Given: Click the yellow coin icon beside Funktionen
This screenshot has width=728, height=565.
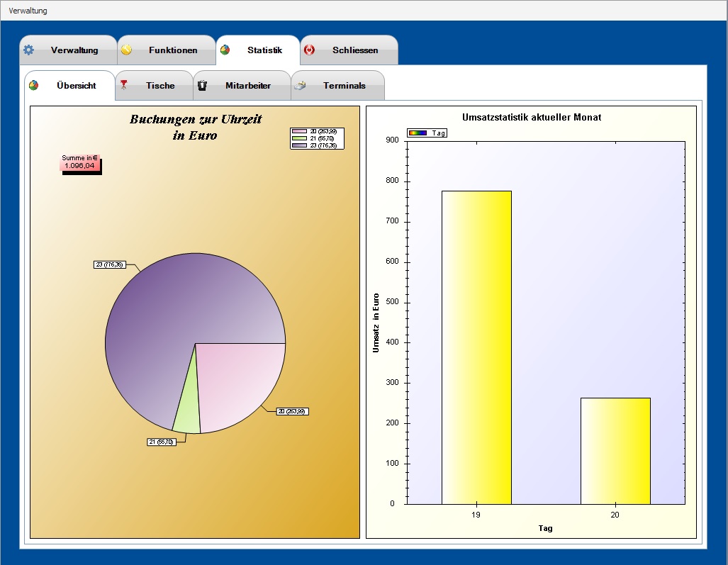Looking at the screenshot, I should coord(126,50).
